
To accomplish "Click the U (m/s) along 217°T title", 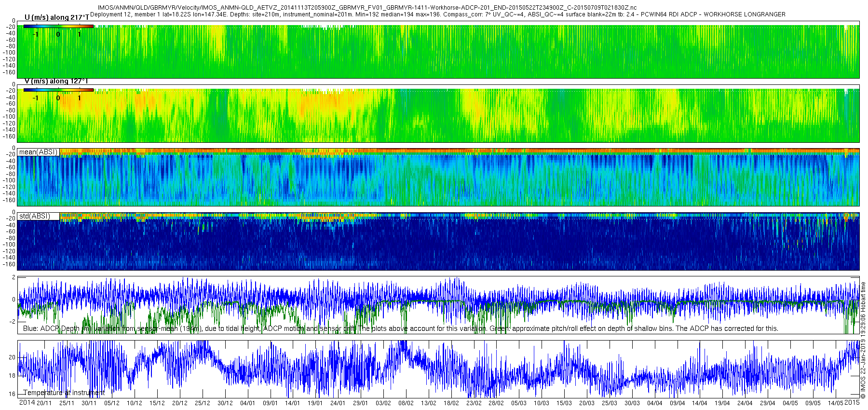I will tap(56, 17).
